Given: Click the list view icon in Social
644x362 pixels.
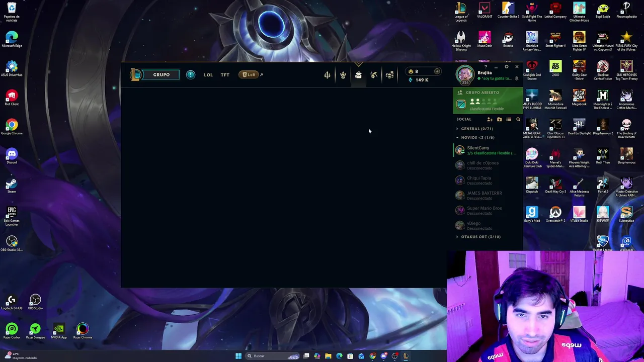Looking at the screenshot, I should pos(509,120).
